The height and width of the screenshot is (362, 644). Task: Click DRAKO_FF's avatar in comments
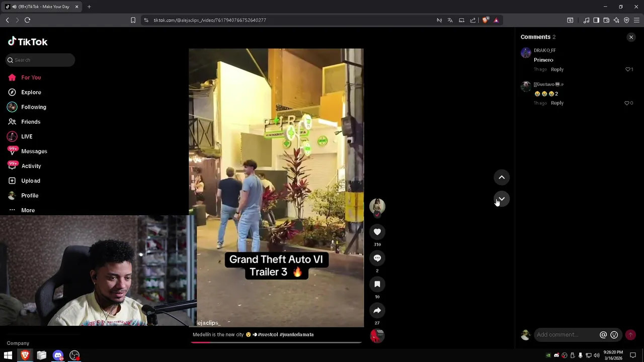click(526, 53)
